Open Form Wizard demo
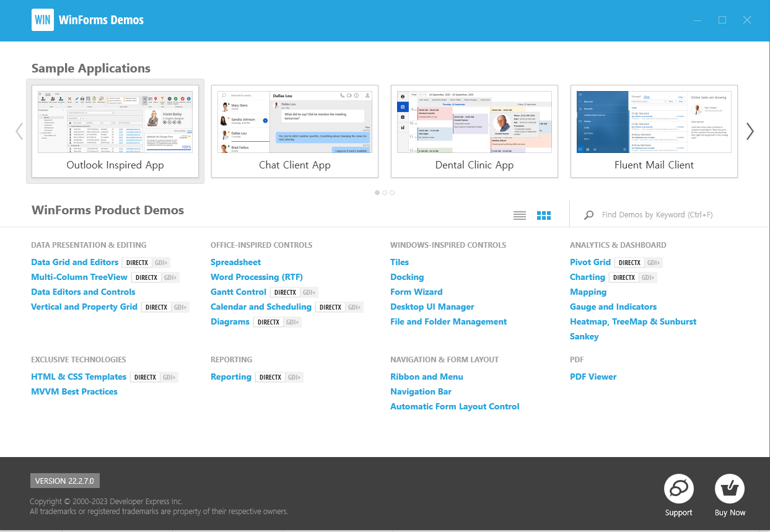This screenshot has width=770, height=532. 416,292
